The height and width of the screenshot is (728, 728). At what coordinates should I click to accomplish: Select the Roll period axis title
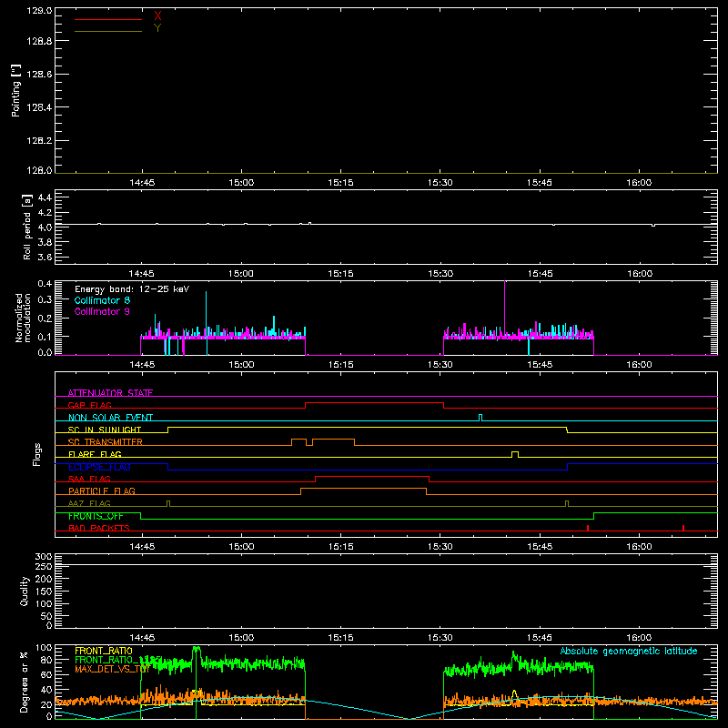pos(27,227)
